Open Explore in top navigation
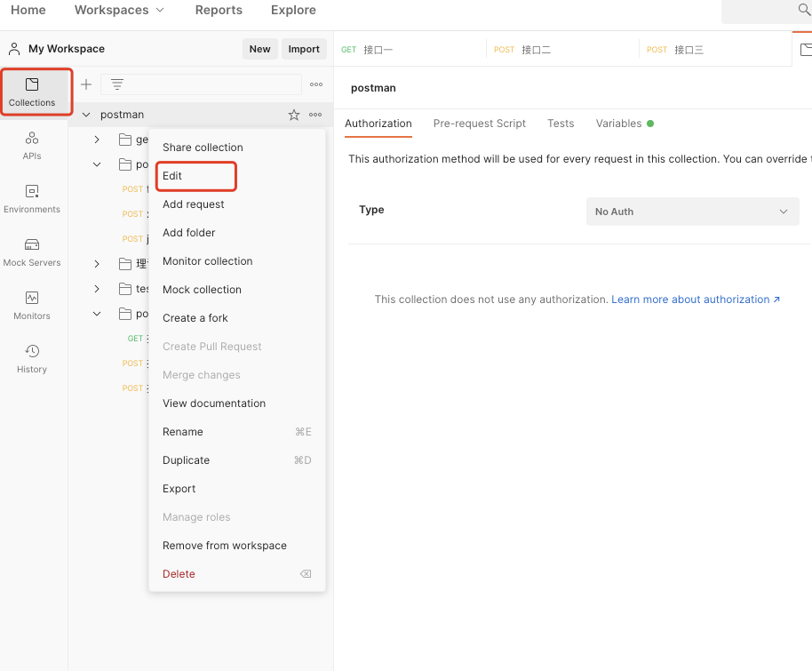Screen dimensions: 812x671 (293, 10)
